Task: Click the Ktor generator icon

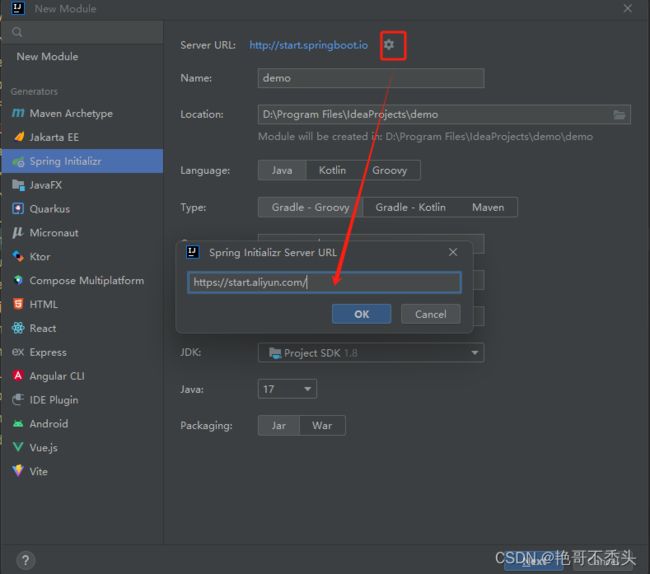Action: pos(18,256)
